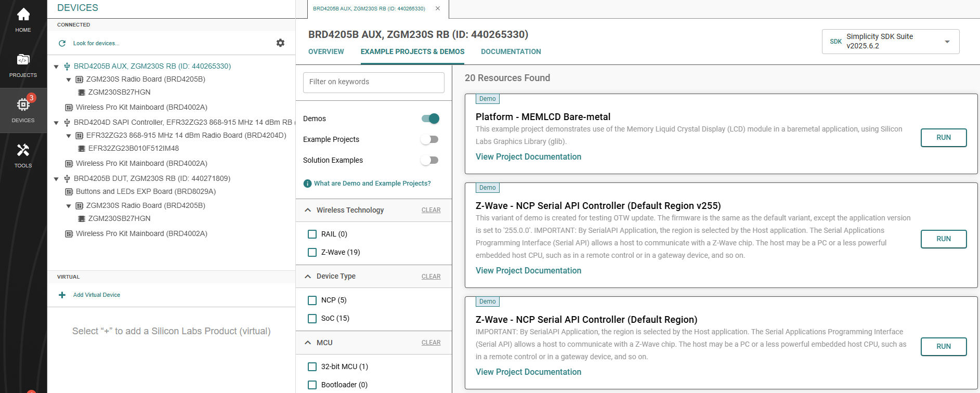
Task: Click the refresh icon beside Look for devices
Action: [x=62, y=44]
